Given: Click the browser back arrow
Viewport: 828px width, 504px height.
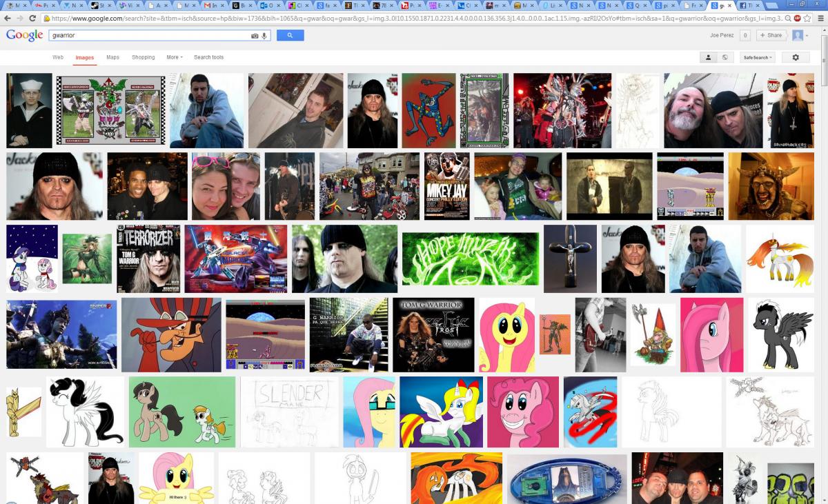Looking at the screenshot, I should pos(7,19).
